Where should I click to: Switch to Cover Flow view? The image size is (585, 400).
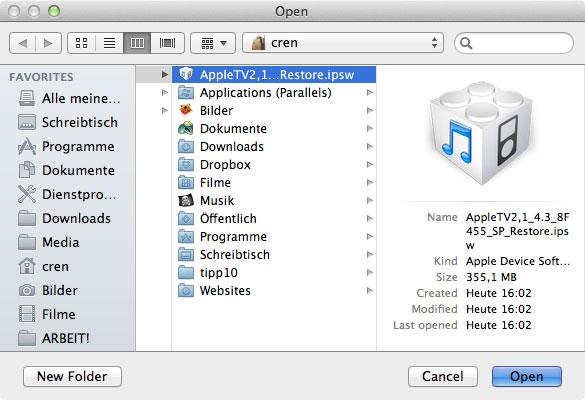[168, 43]
